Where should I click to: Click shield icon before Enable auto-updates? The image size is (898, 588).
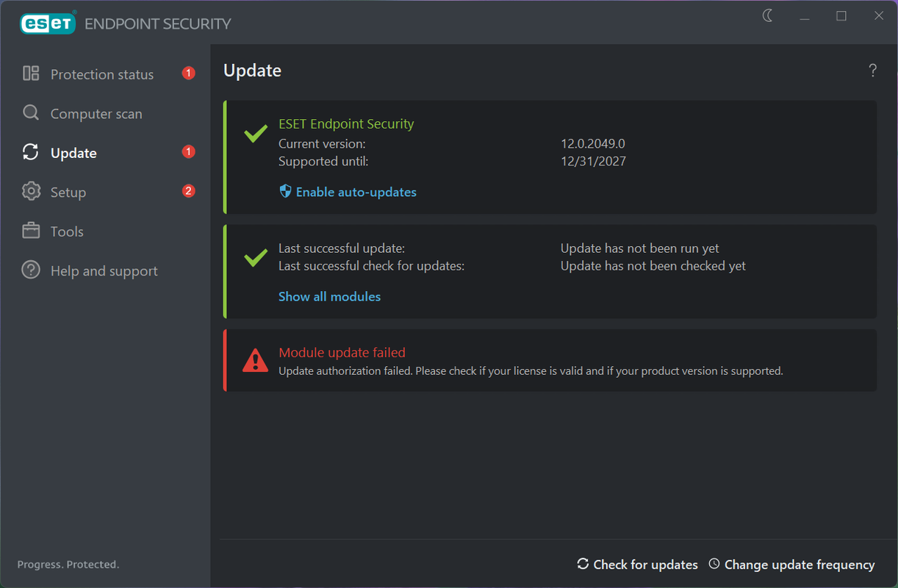point(286,191)
